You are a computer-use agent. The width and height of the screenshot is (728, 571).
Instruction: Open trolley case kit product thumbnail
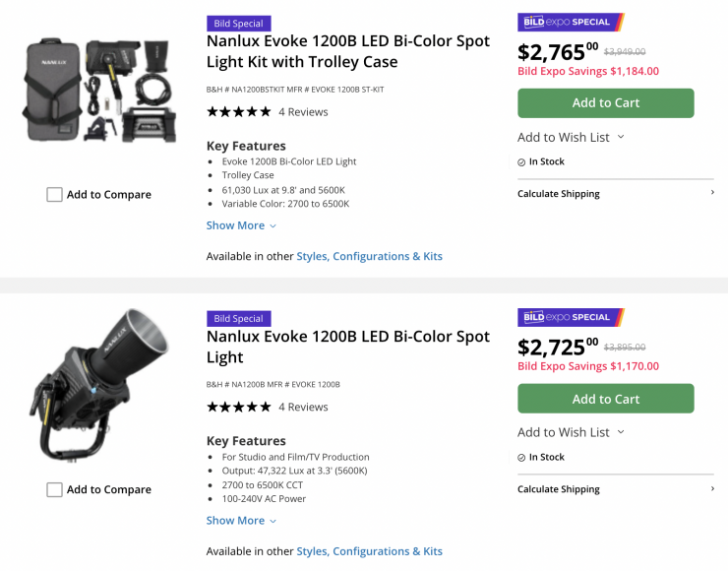point(100,91)
